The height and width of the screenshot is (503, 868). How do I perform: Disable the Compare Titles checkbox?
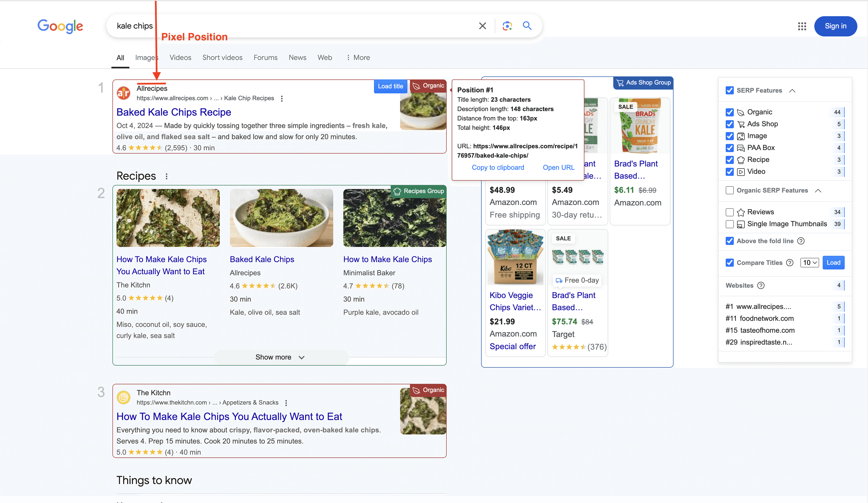click(x=729, y=263)
